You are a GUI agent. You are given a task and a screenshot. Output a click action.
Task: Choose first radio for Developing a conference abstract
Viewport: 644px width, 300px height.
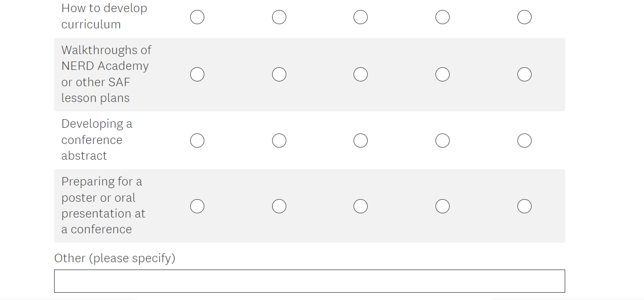(x=198, y=141)
